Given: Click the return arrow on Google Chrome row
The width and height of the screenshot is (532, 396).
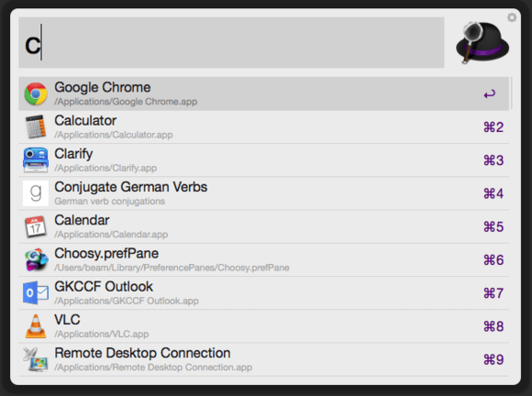Looking at the screenshot, I should (490, 93).
